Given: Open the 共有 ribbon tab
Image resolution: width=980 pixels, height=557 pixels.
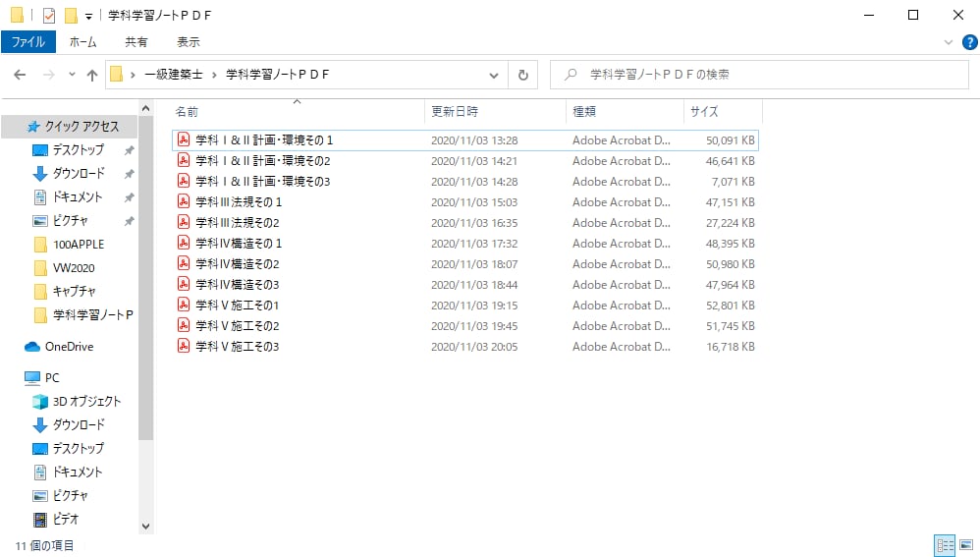Looking at the screenshot, I should 136,42.
